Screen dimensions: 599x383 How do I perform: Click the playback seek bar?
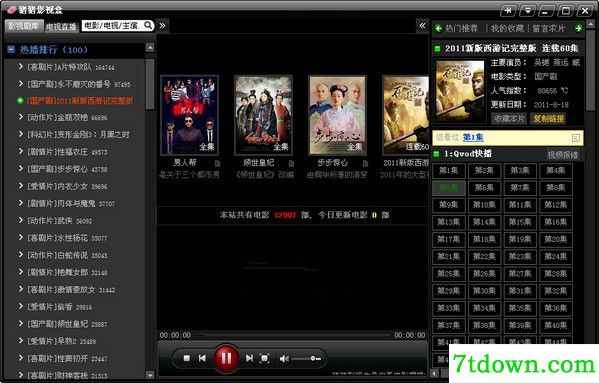coord(293,335)
